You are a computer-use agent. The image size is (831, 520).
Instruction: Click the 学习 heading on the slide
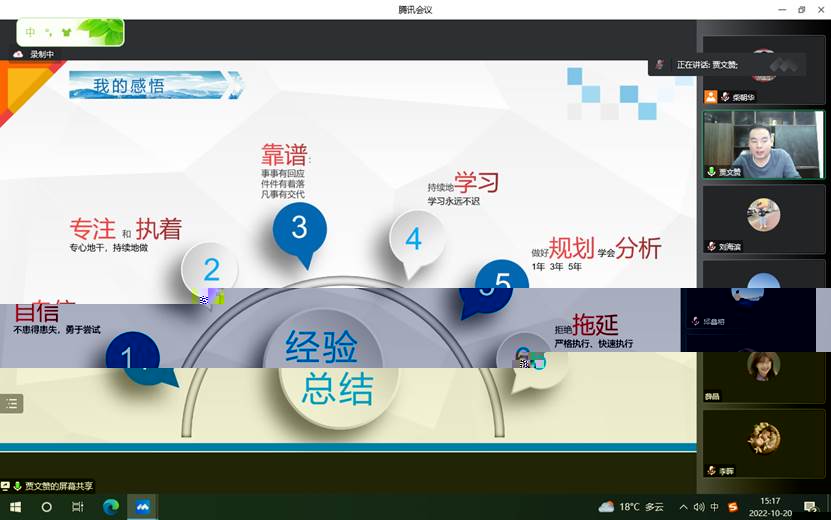coord(476,182)
